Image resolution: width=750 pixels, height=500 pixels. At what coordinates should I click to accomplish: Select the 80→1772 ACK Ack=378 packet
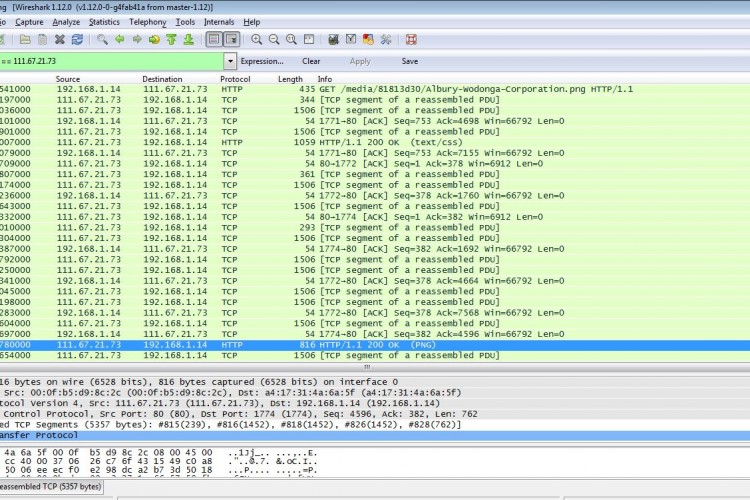click(375, 164)
